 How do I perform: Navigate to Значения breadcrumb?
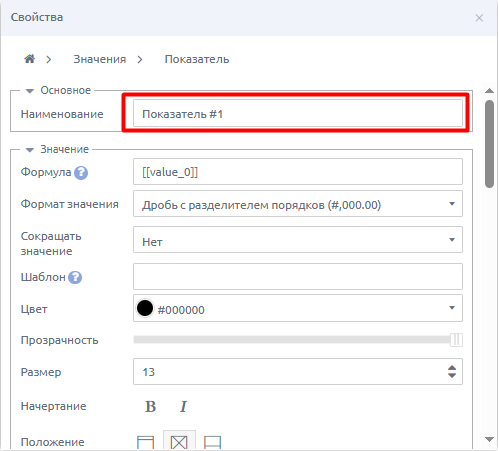pos(100,59)
